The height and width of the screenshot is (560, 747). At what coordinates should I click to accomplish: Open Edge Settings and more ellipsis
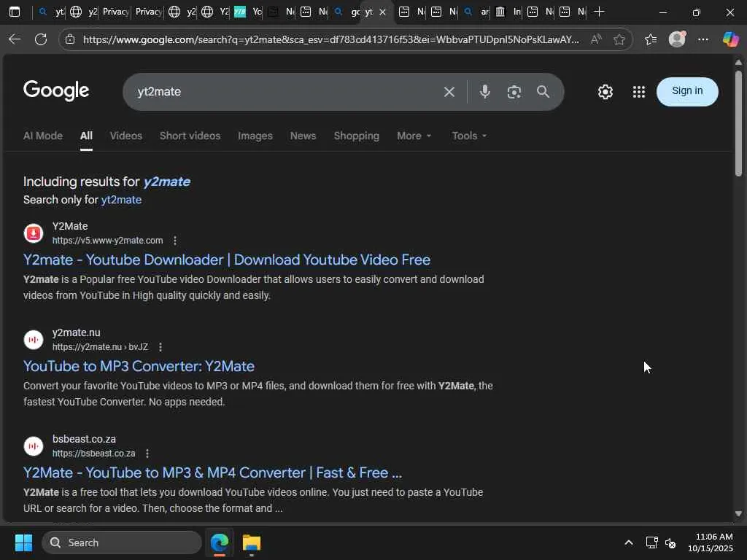coord(703,39)
